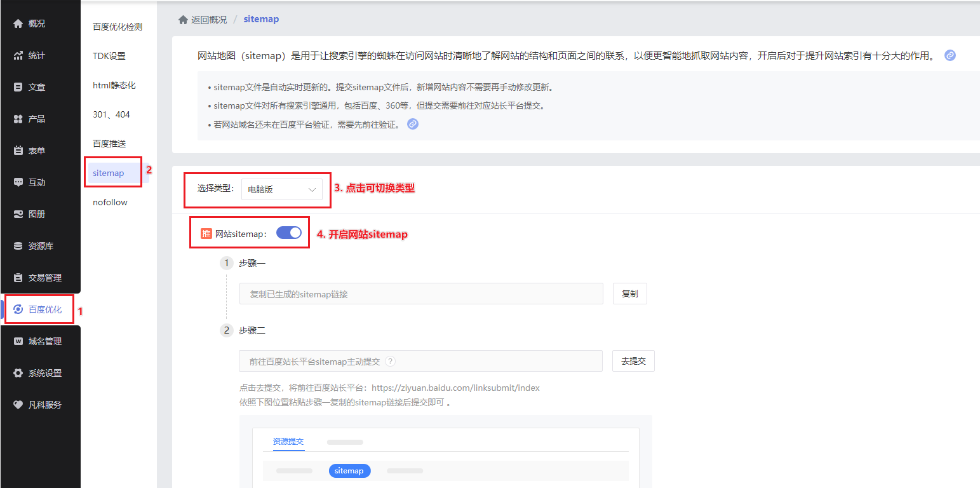Open nofollow submenu item
Viewport: 980px width, 488px height.
click(110, 202)
